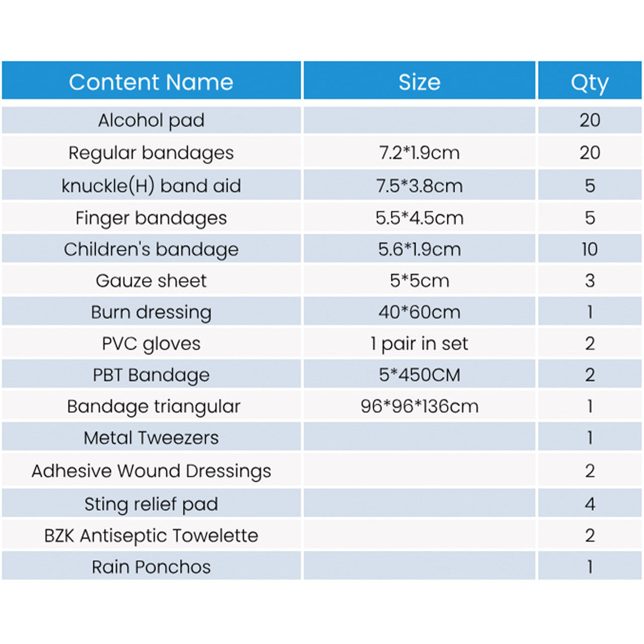The image size is (644, 644).
Task: Select the Alcohol pad row label
Action: click(x=151, y=120)
